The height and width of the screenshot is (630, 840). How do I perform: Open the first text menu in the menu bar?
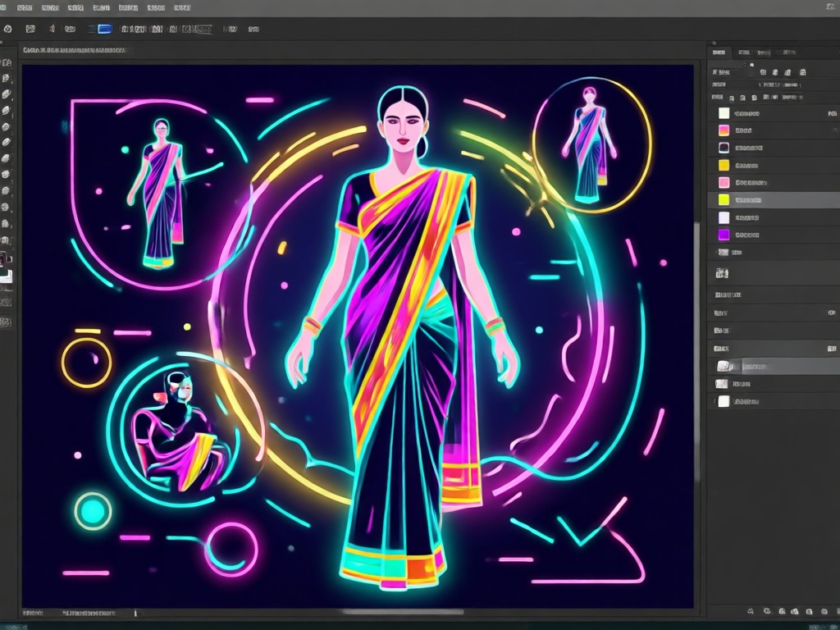click(x=25, y=8)
